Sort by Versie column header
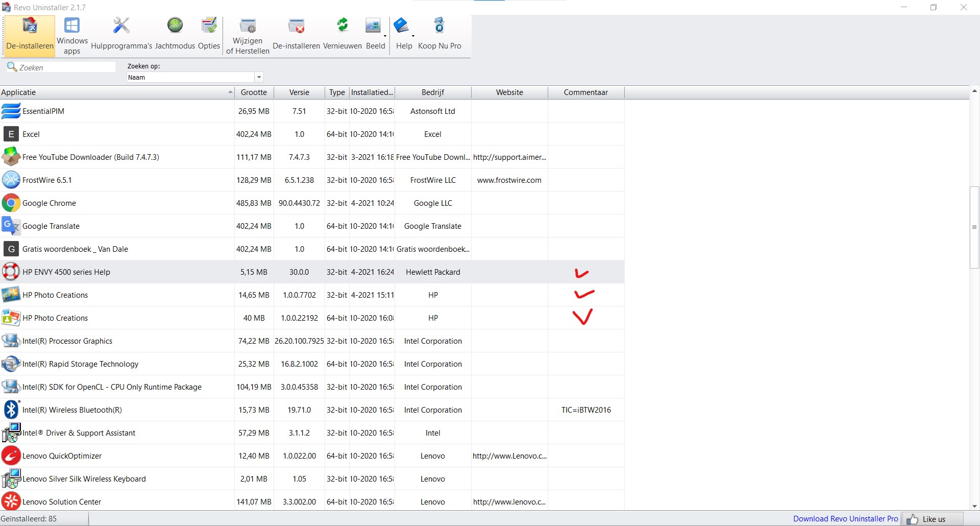 click(x=299, y=92)
